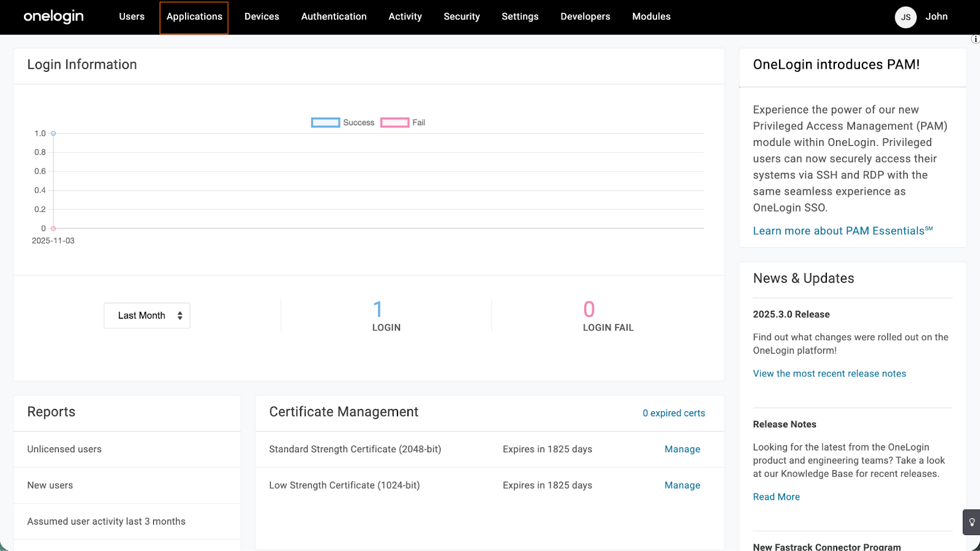Open the Applications menu
980x551 pixels.
[x=194, y=17]
